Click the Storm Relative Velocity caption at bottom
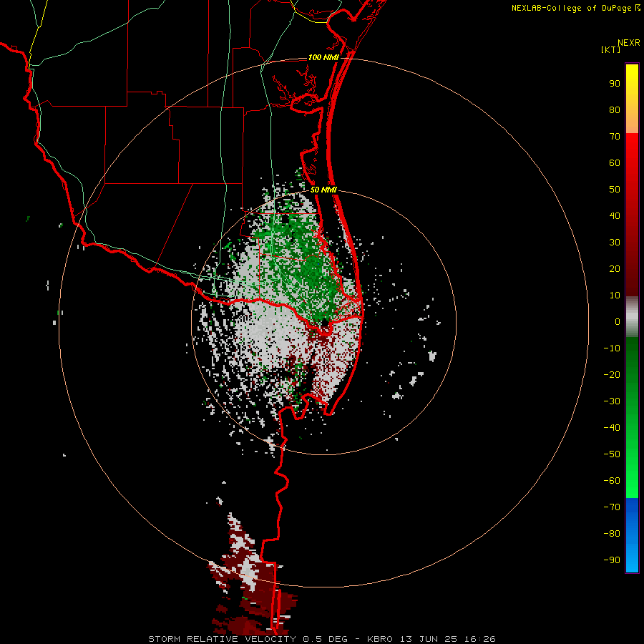 point(321,639)
